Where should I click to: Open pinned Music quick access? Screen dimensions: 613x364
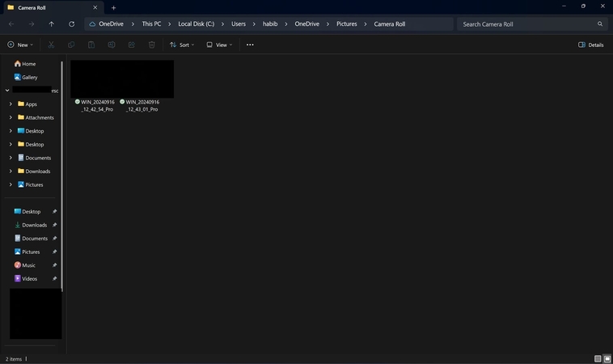[x=24, y=265]
